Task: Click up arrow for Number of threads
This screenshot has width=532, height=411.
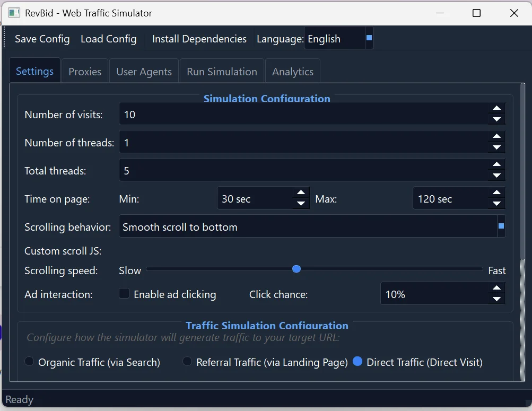Action: pos(496,136)
